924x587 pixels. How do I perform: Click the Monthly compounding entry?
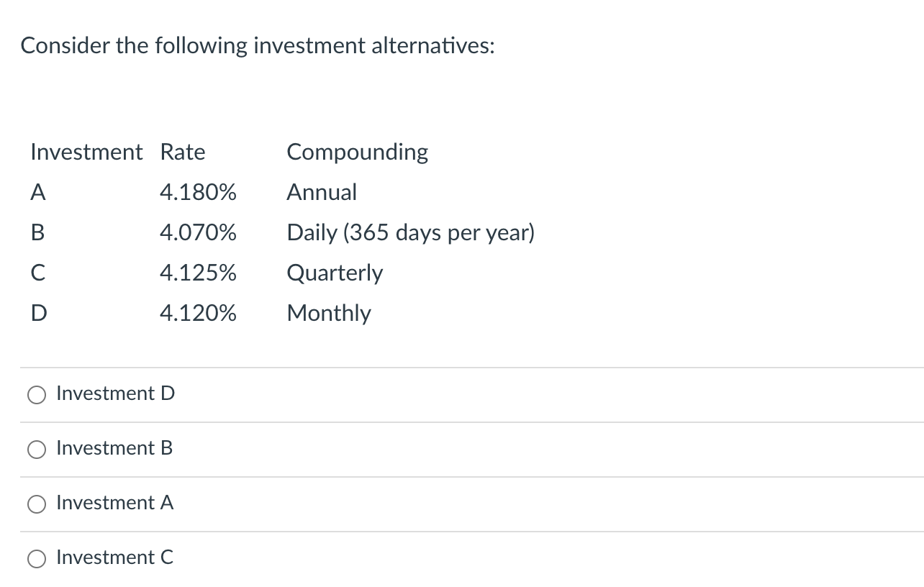329,313
